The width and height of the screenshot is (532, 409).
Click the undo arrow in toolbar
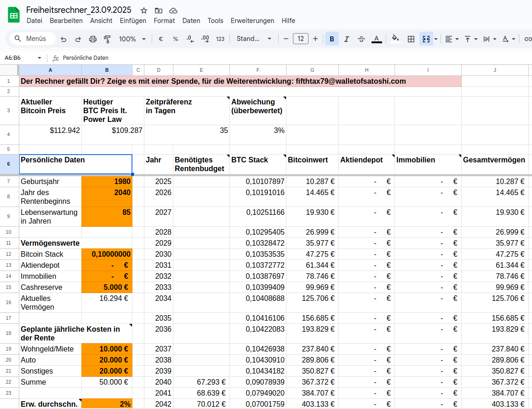(63, 39)
